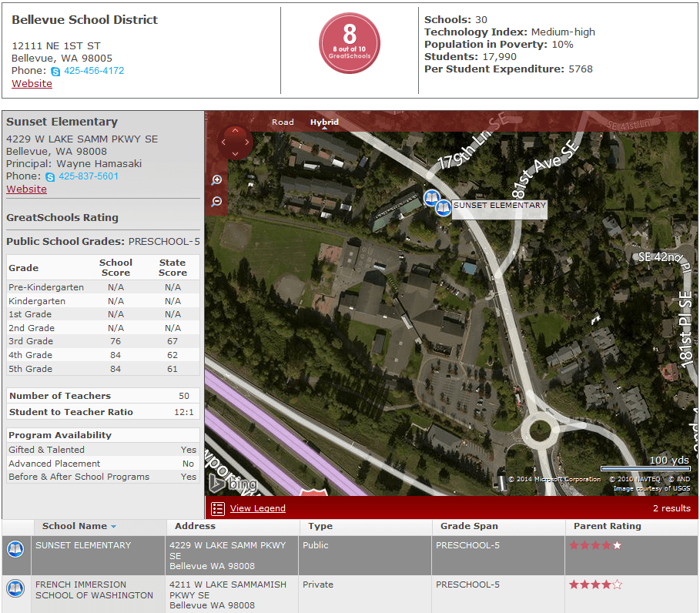This screenshot has width=700, height=613.
Task: Click the Student to Teacher Ratio row
Action: pyautogui.click(x=103, y=412)
